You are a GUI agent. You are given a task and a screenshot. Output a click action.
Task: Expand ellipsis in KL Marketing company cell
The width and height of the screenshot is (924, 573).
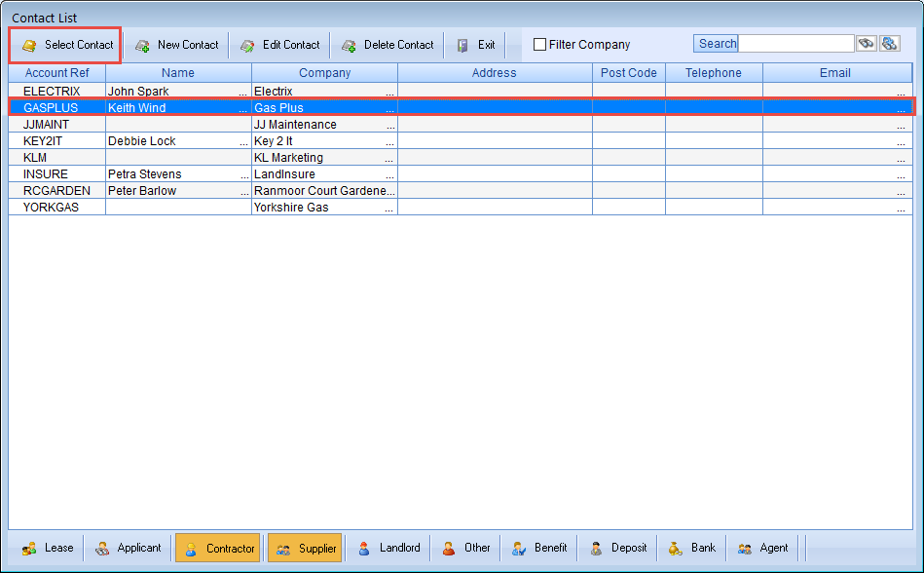tap(388, 159)
